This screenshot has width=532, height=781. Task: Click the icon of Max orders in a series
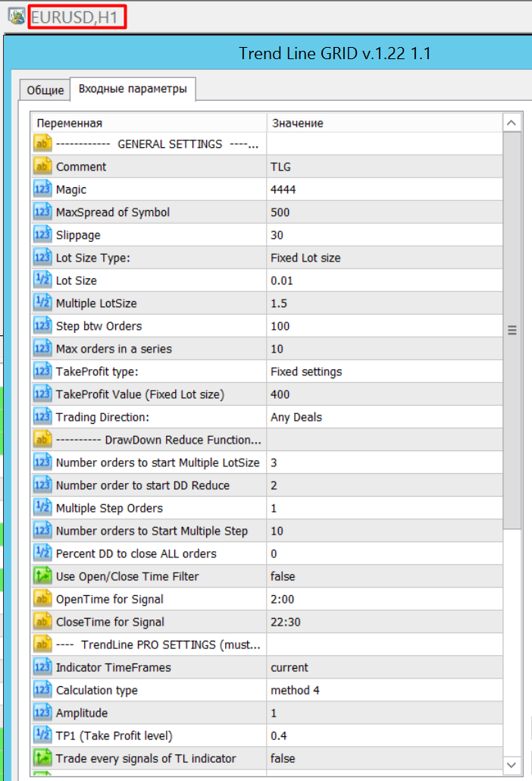pos(42,349)
